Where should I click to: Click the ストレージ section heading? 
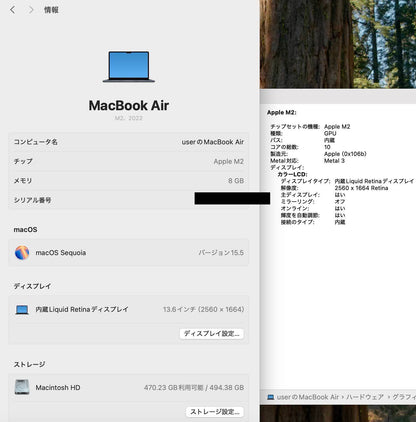(x=29, y=364)
